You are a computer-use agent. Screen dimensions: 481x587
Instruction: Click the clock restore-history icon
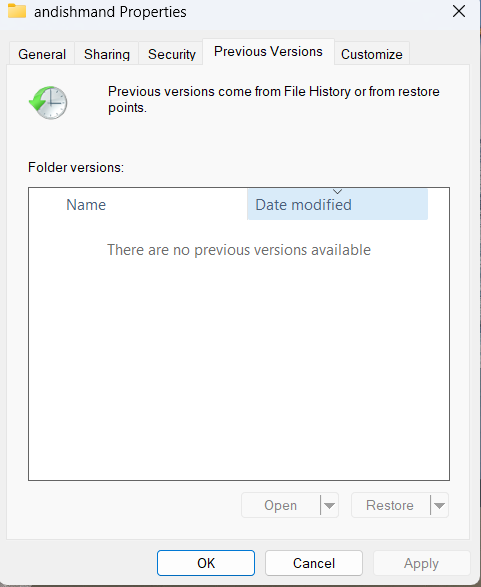(x=48, y=103)
